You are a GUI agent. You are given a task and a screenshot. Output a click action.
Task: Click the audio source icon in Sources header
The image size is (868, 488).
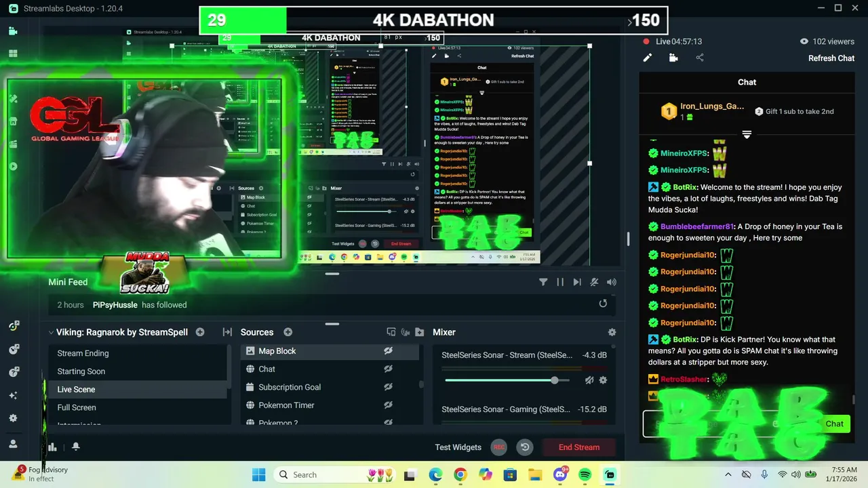point(406,332)
